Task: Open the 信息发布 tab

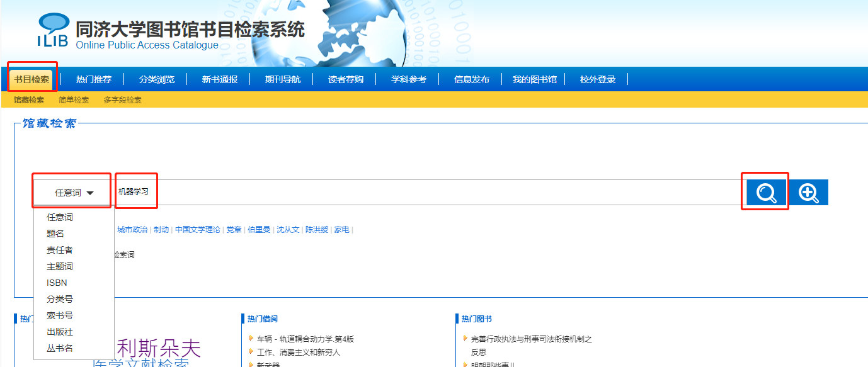Action: 472,79
